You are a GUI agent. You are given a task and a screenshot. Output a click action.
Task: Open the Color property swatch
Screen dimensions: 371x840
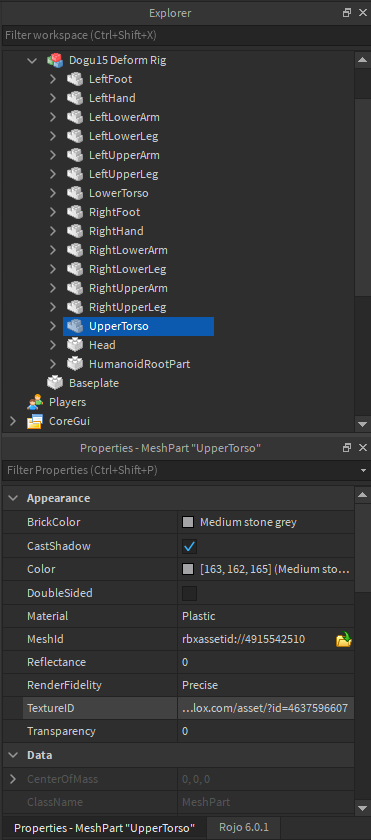pyautogui.click(x=188, y=569)
